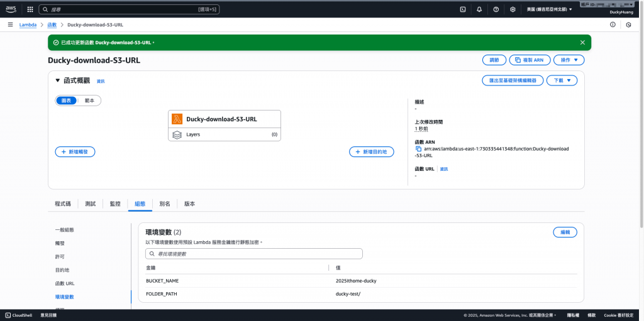Open the 操作 actions dropdown
The image size is (644, 321).
[x=569, y=60]
